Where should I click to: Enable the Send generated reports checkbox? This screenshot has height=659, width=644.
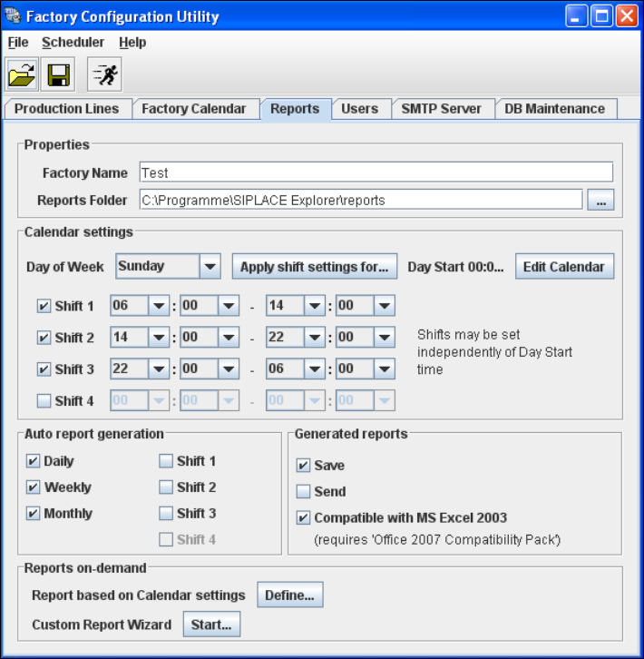[x=303, y=491]
